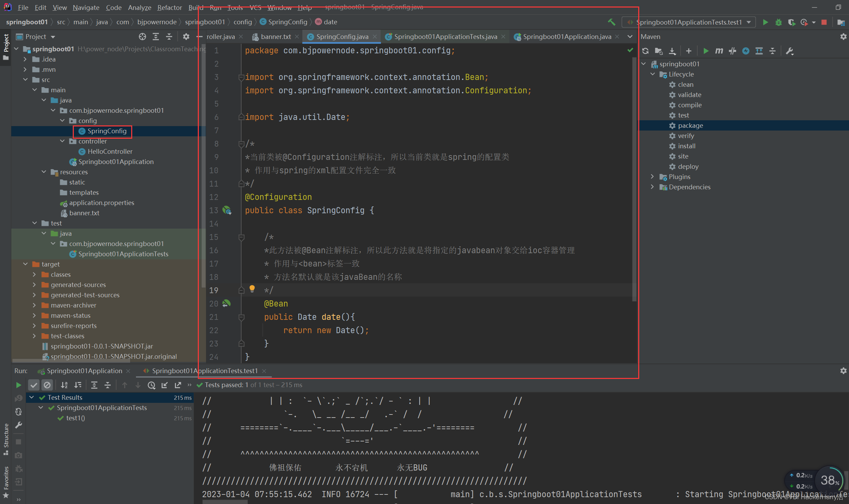Stop the running process with red square
Image resolution: width=849 pixels, height=504 pixels.
[824, 22]
